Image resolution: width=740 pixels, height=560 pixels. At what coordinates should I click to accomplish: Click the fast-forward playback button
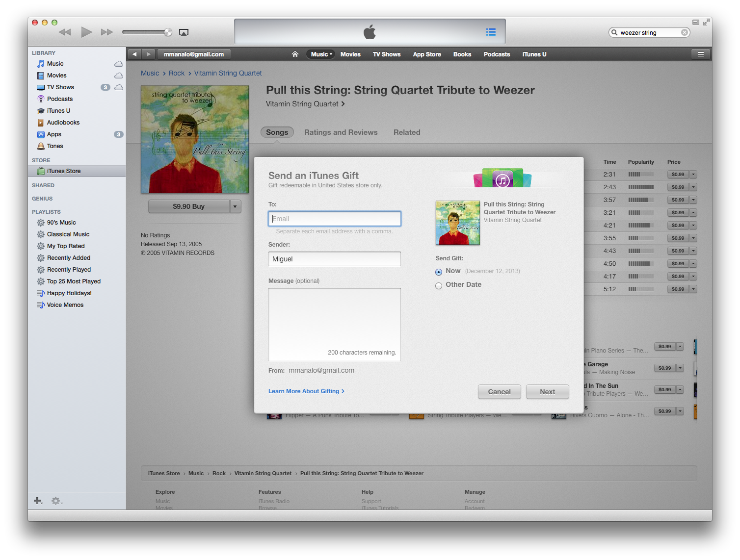point(107,32)
